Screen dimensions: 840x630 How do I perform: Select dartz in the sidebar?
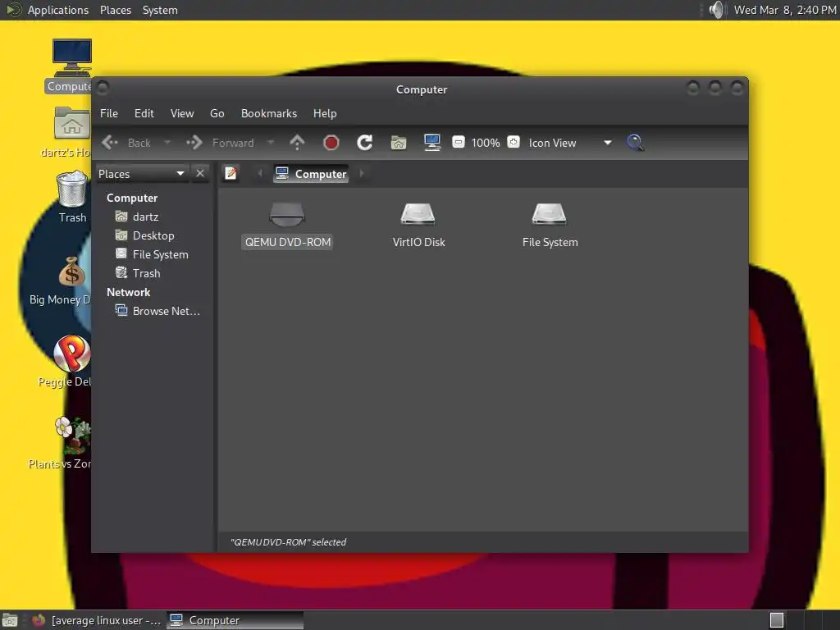click(145, 217)
